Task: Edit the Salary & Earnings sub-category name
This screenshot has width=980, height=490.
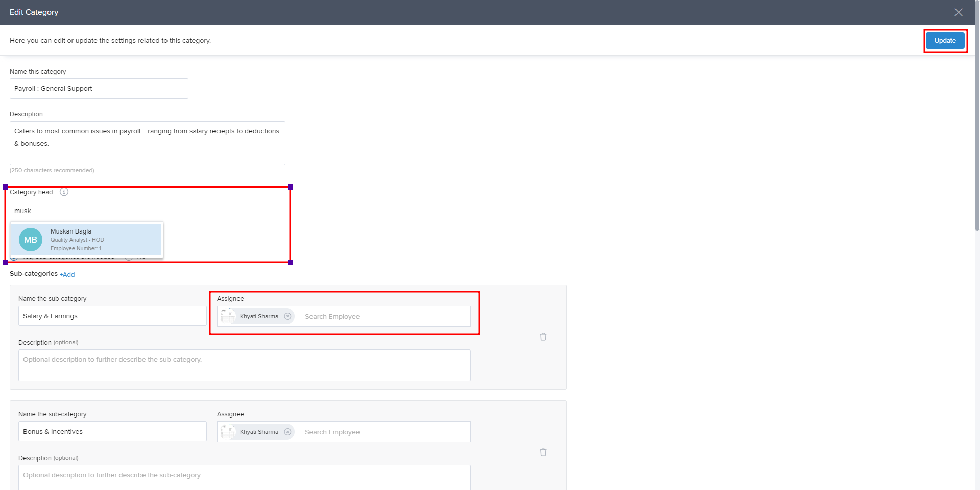Action: click(112, 316)
